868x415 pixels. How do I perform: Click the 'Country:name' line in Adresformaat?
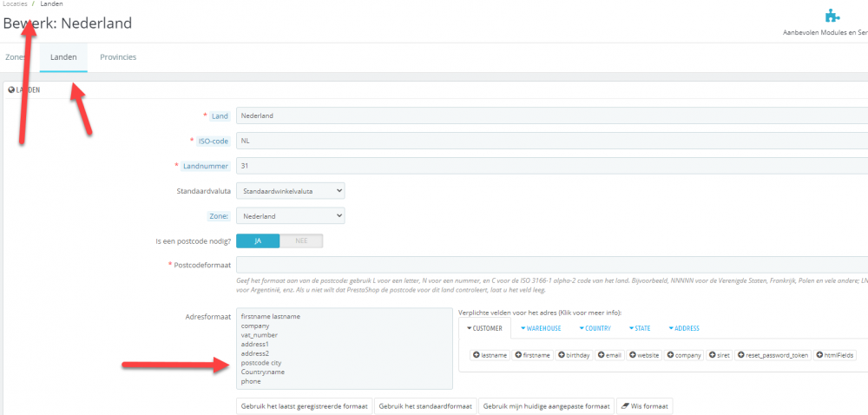(262, 372)
